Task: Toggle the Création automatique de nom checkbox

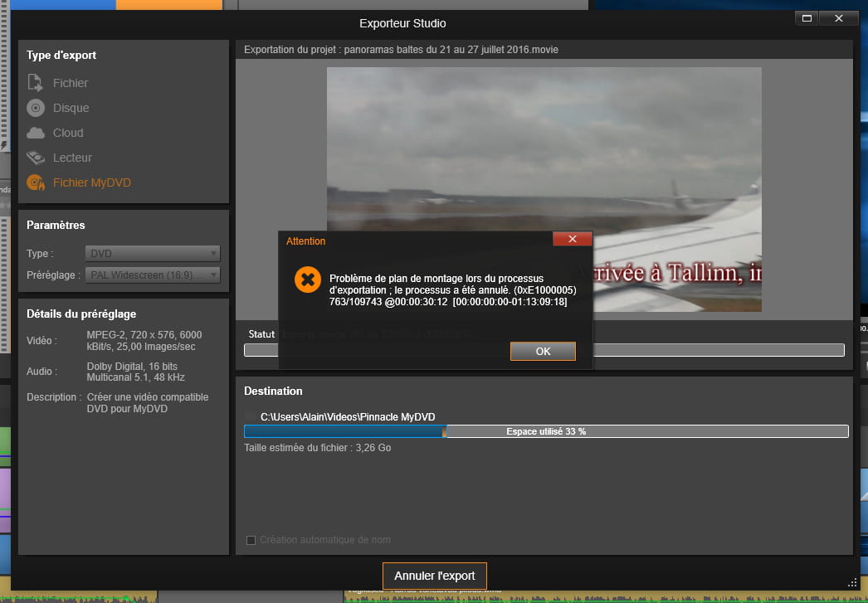Action: click(251, 540)
